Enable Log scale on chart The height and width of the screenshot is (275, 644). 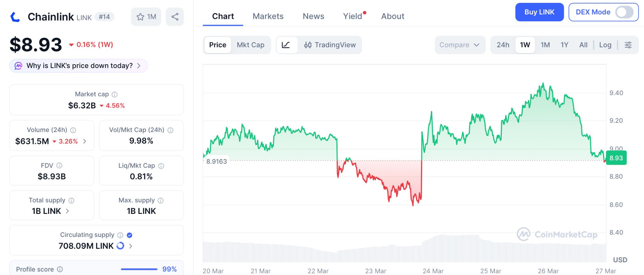[x=605, y=45]
